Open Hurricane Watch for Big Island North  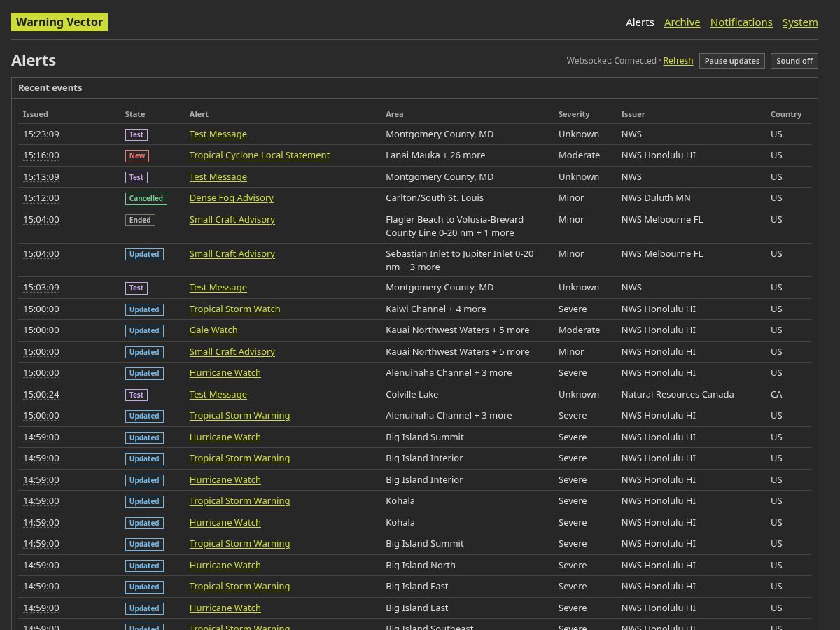point(225,566)
